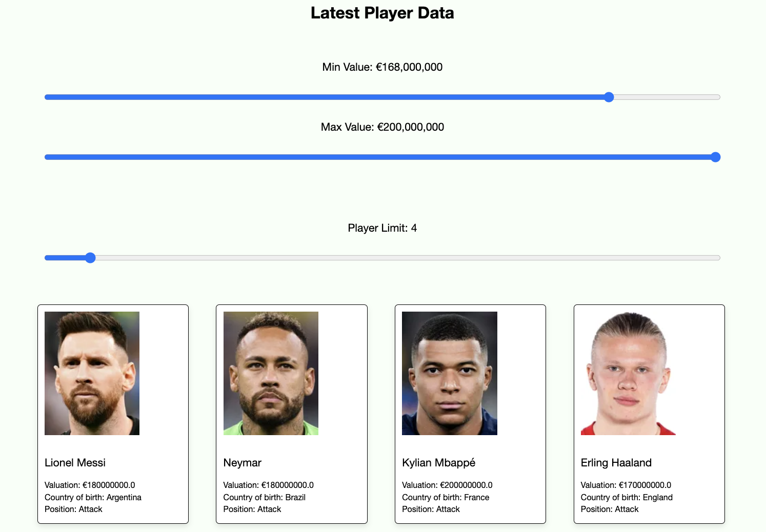Click the Min Value slider handle
This screenshot has width=766, height=532.
tap(609, 97)
